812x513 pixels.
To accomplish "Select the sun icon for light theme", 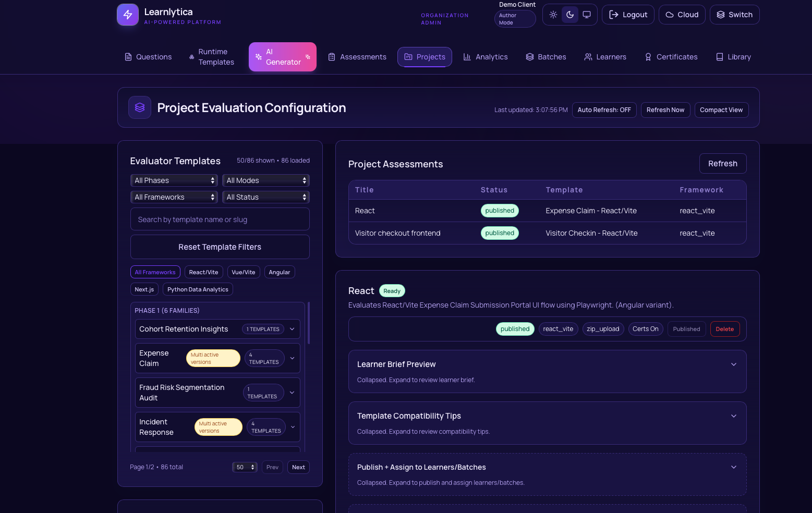I will (x=553, y=14).
